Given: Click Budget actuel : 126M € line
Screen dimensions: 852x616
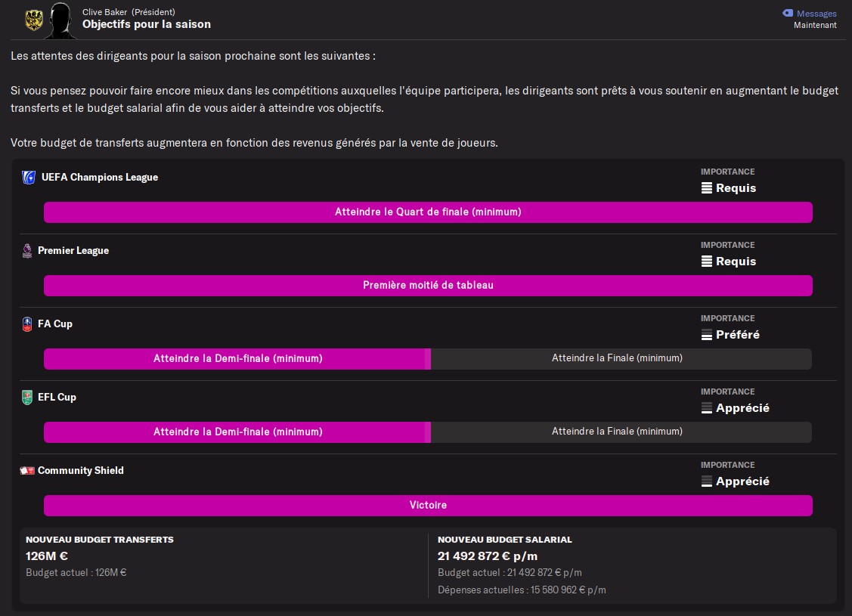Looking at the screenshot, I should click(76, 573).
